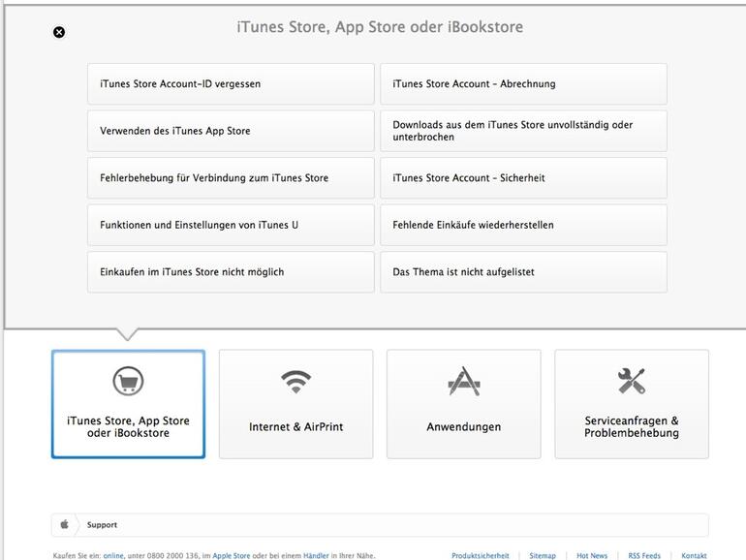Screen dimensions: 746x560
Task: Open 'Fehlerbehebung für Verbindung zum iTunes Store'
Action: tap(231, 178)
